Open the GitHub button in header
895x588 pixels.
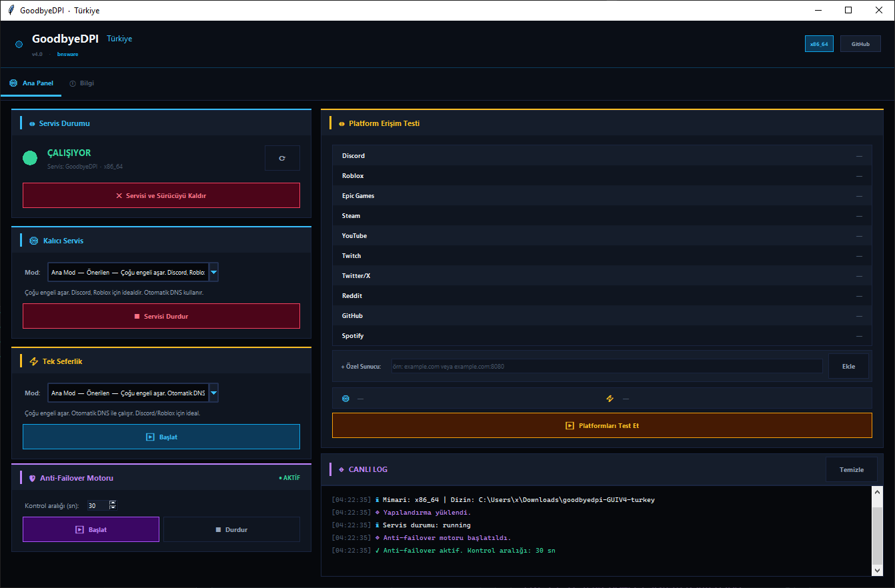[860, 44]
